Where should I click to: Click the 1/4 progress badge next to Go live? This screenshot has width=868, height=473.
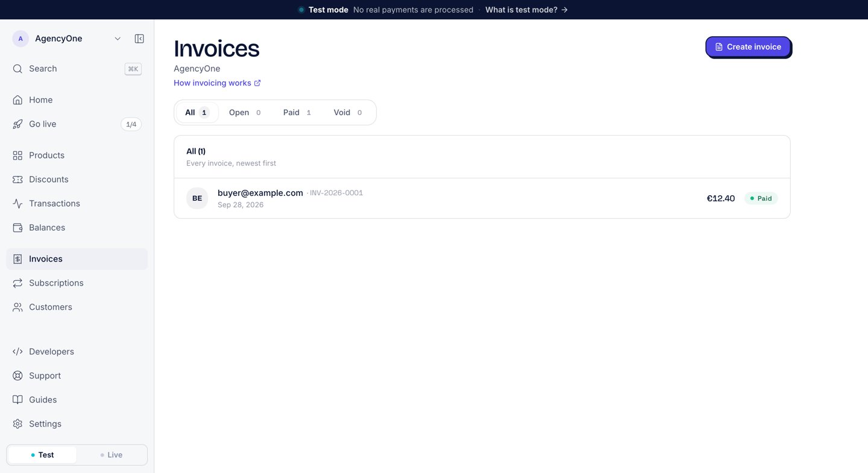[131, 124]
